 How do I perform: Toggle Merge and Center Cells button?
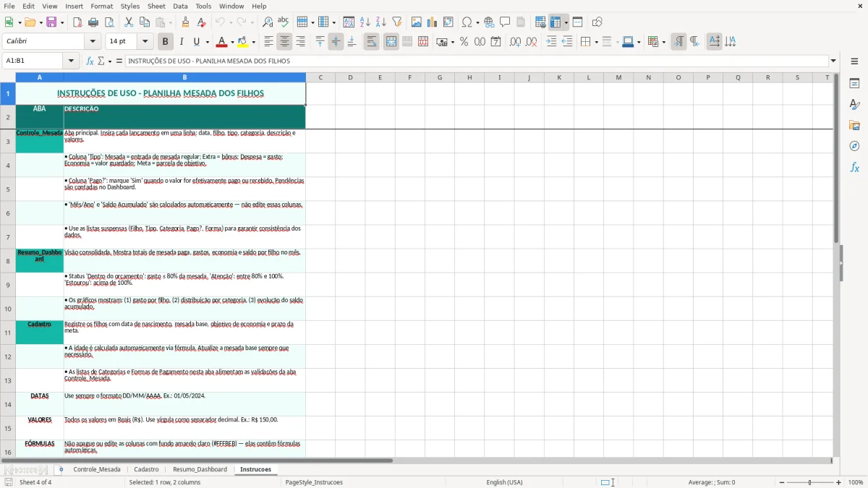click(391, 42)
